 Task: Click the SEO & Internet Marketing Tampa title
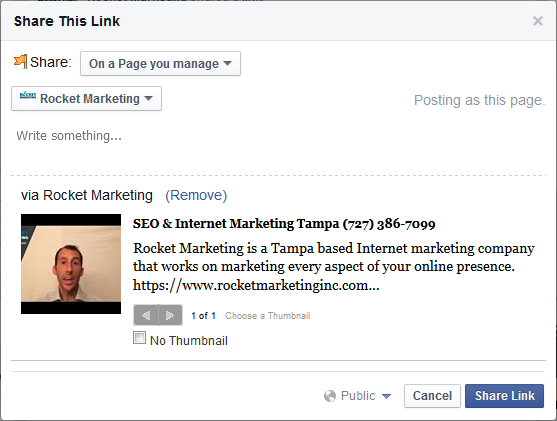click(284, 224)
